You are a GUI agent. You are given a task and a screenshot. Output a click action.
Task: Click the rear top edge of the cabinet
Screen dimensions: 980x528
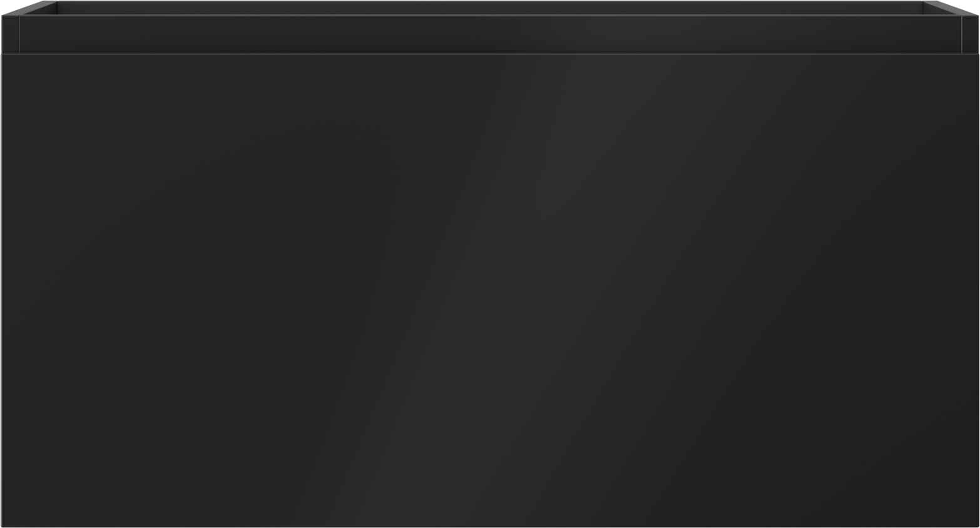[x=490, y=1]
